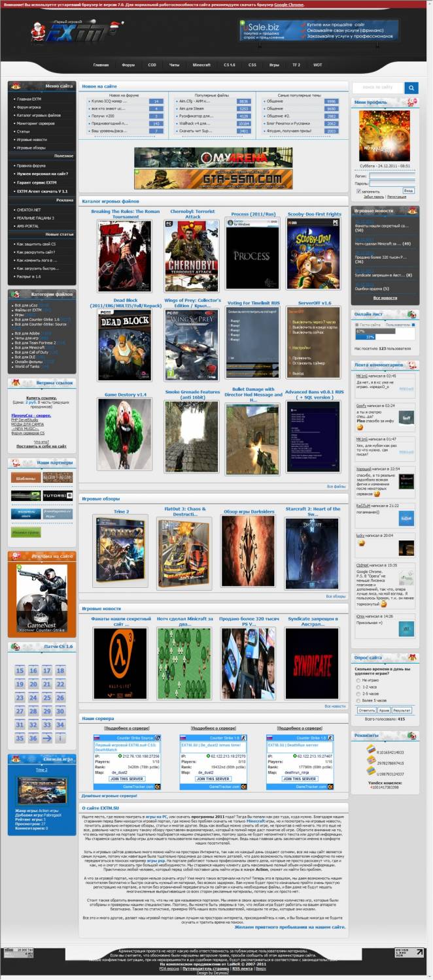Click GameTracker icon on DeathRun server widget
Screen dimensions: 433x980
click(x=330, y=787)
